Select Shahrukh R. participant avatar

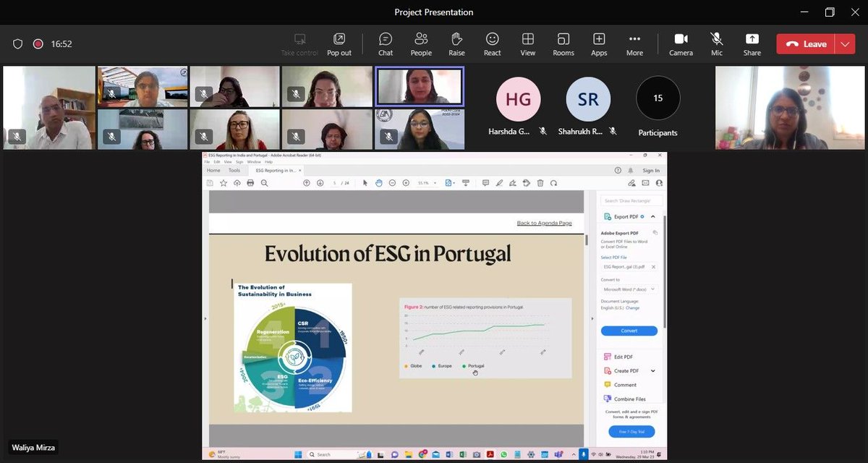point(588,98)
